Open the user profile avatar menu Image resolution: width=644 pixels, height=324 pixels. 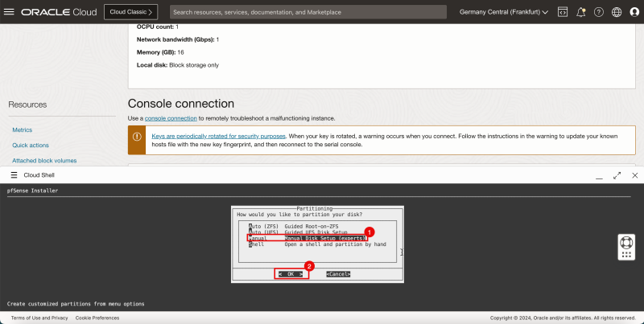click(633, 12)
